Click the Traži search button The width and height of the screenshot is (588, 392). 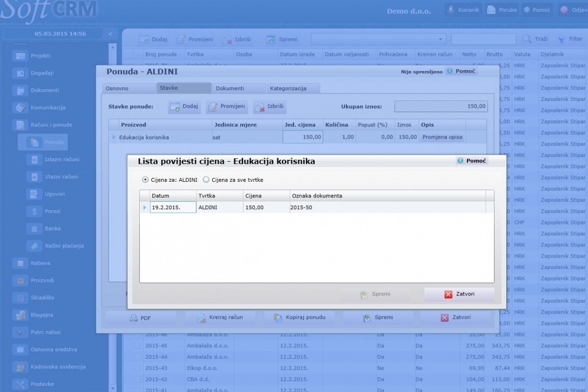pos(535,39)
